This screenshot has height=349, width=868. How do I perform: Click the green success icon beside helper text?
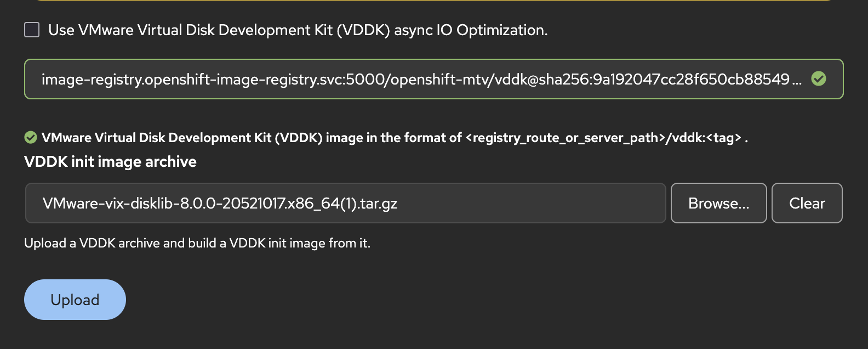tap(31, 137)
